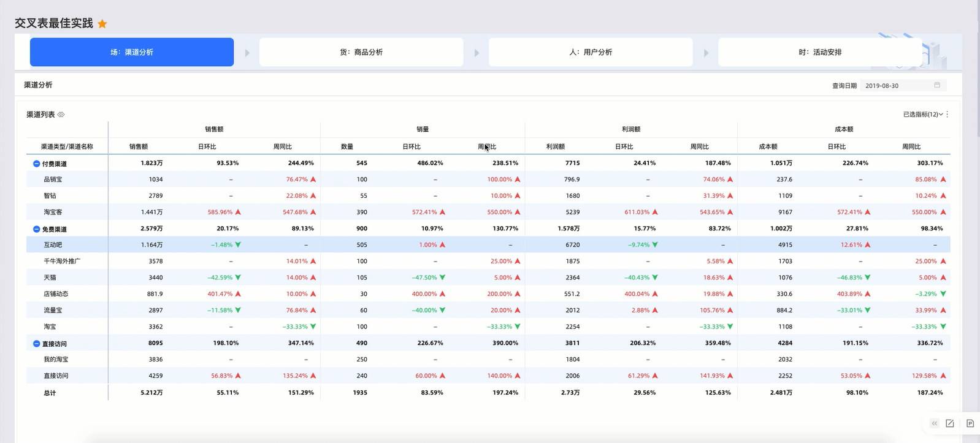Switch to 货：商品分析 tab

pyautogui.click(x=361, y=52)
